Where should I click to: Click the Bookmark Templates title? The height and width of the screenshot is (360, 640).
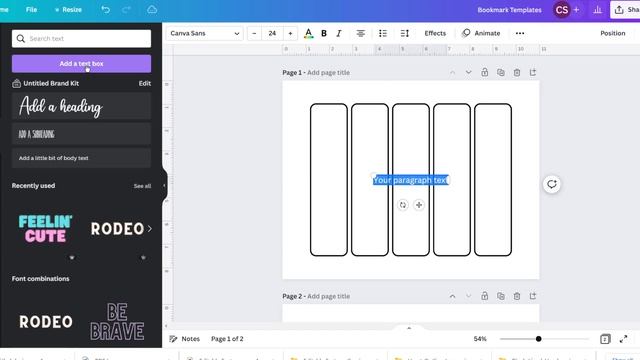point(509,10)
